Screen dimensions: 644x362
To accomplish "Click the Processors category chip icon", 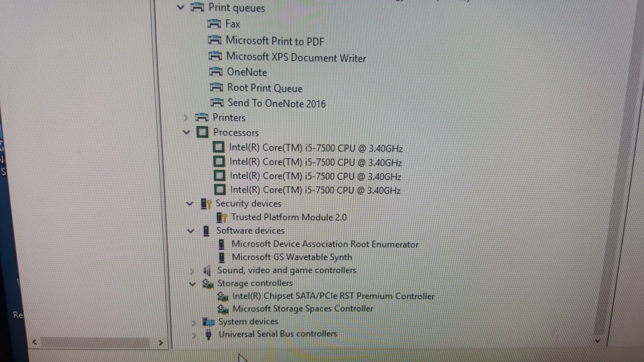I will tap(203, 132).
